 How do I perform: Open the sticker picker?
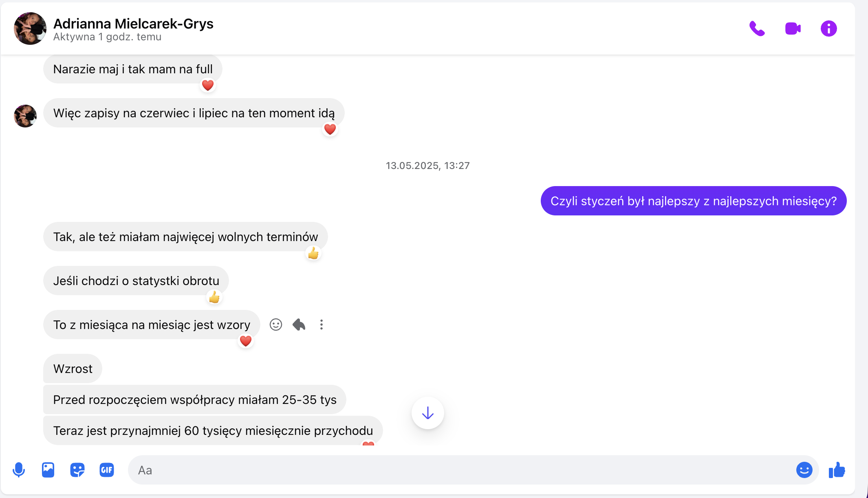coord(77,470)
